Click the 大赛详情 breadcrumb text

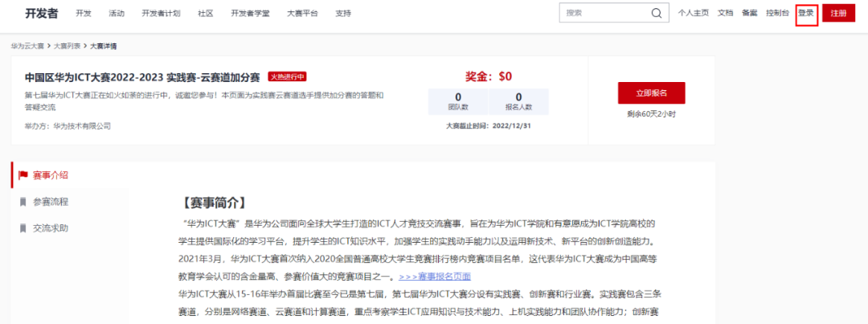click(x=104, y=46)
